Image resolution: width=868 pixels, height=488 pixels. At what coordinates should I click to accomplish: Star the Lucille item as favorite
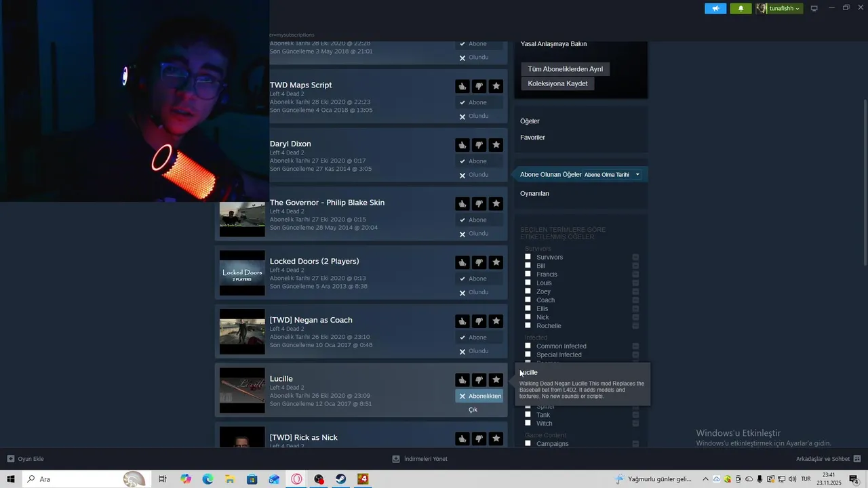pyautogui.click(x=496, y=380)
